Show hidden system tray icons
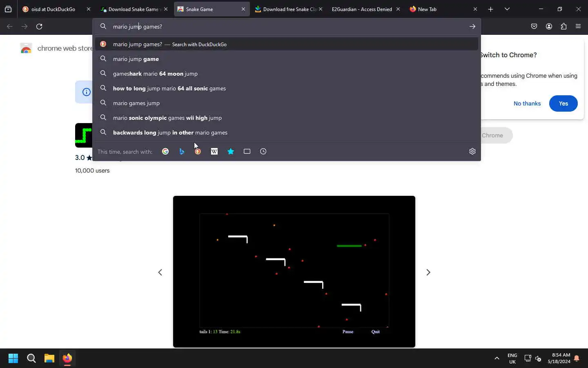Screen dimensions: 588x368 pos(497,359)
